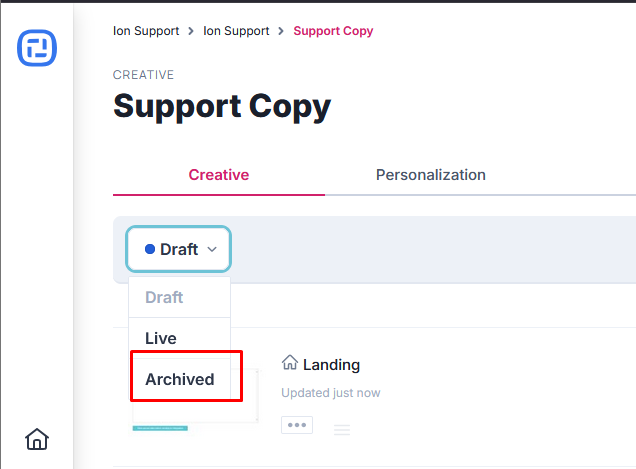The image size is (636, 469).
Task: Click the Support Copy breadcrumb
Action: pyautogui.click(x=333, y=31)
